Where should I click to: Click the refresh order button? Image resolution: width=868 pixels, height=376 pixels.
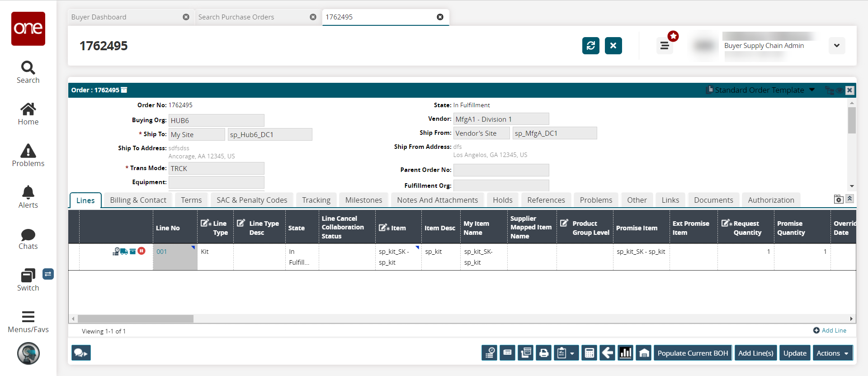590,46
